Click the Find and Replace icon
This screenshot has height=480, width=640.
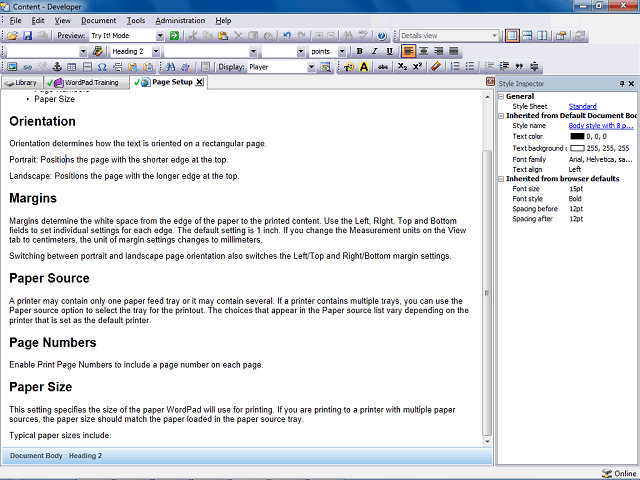186,67
